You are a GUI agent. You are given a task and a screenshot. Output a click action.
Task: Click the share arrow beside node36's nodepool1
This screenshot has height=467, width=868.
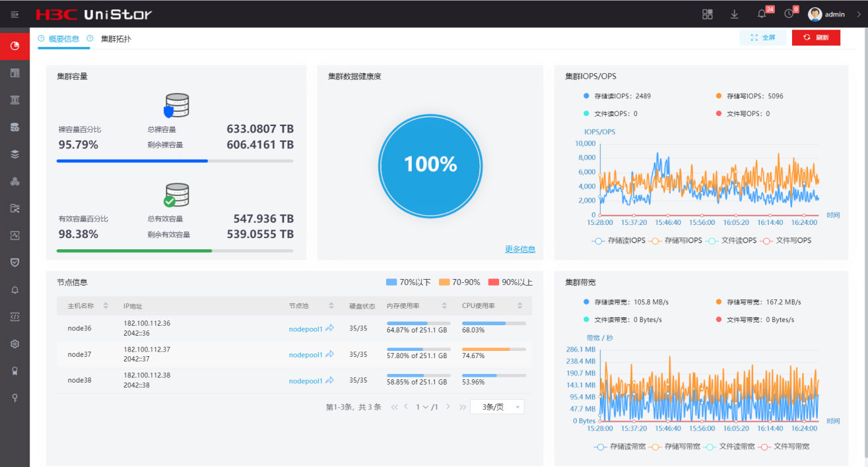pos(329,328)
